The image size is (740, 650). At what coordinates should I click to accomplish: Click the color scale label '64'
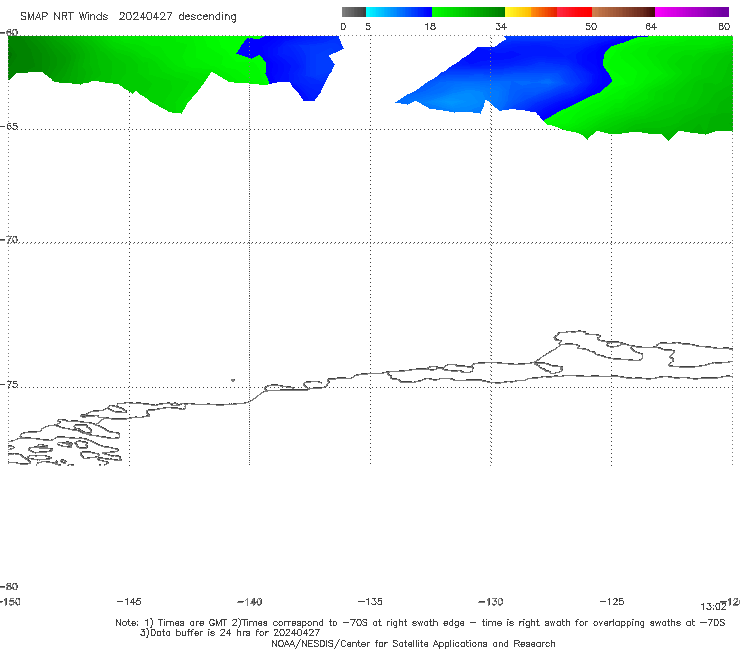click(x=651, y=26)
